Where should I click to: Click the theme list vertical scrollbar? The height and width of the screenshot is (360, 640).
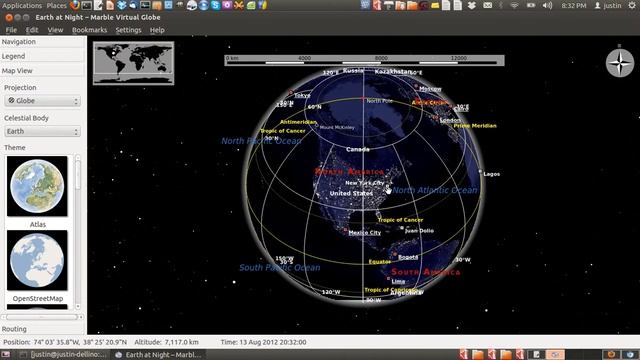[78, 232]
